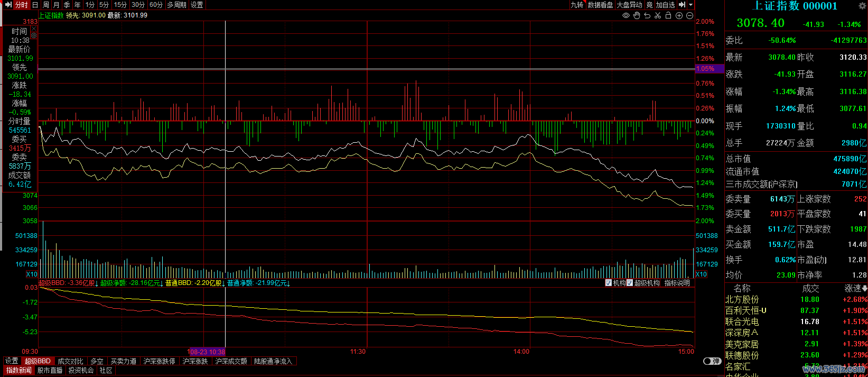Viewport: 868px width, 377px height.
Task: Select the 季 quarterly period tab
Action: 67,5
